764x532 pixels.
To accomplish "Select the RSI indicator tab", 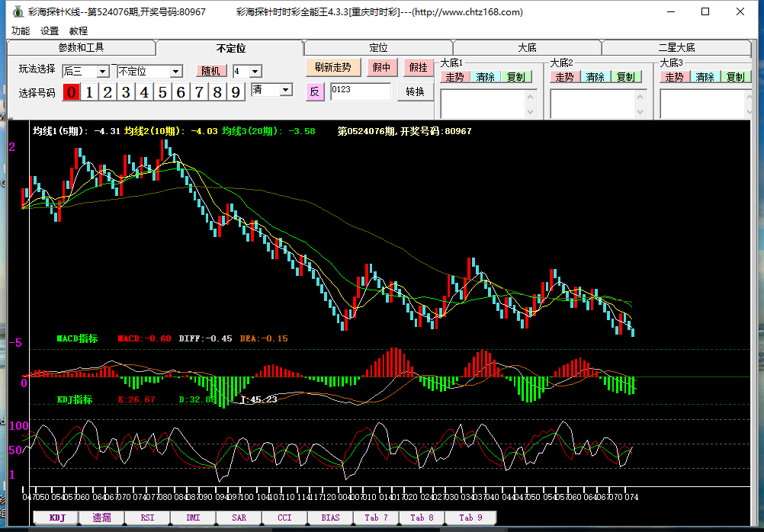I will (x=147, y=518).
